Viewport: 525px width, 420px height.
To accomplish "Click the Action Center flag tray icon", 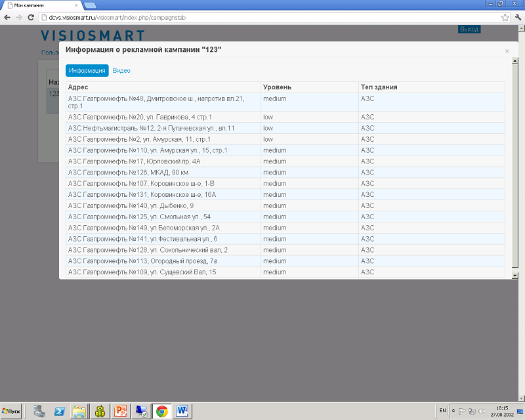I will (462, 411).
